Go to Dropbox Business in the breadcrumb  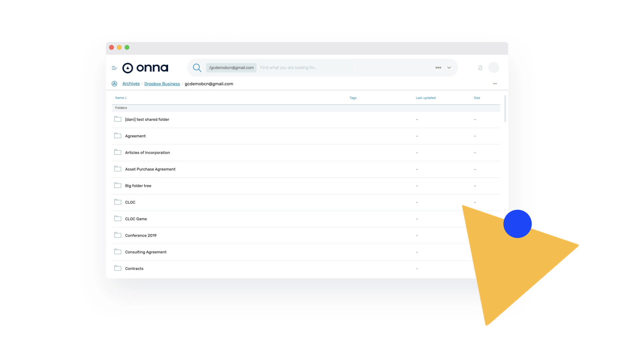click(x=162, y=83)
